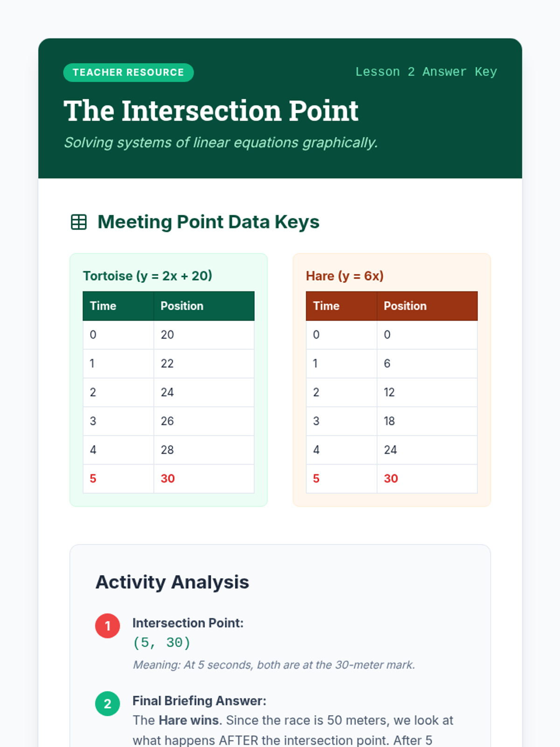
Task: Select the highlighted 30 in Tortoise table
Action: tap(168, 479)
